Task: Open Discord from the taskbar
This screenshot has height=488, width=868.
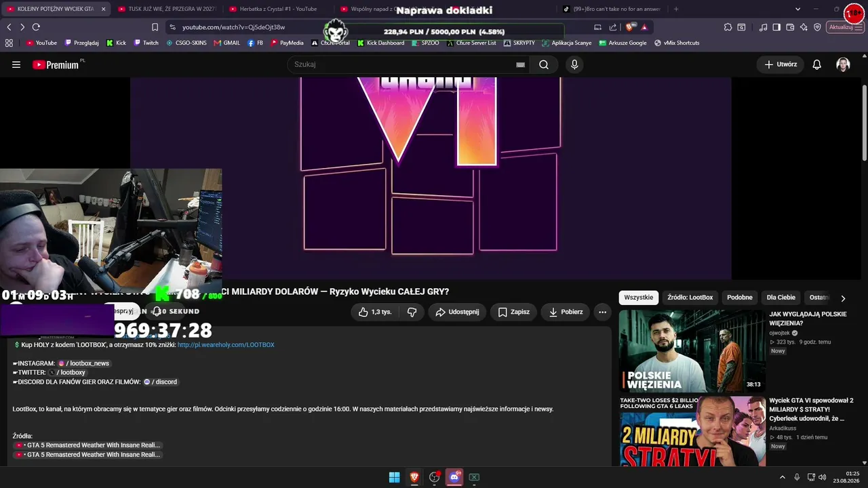Action: [x=454, y=477]
